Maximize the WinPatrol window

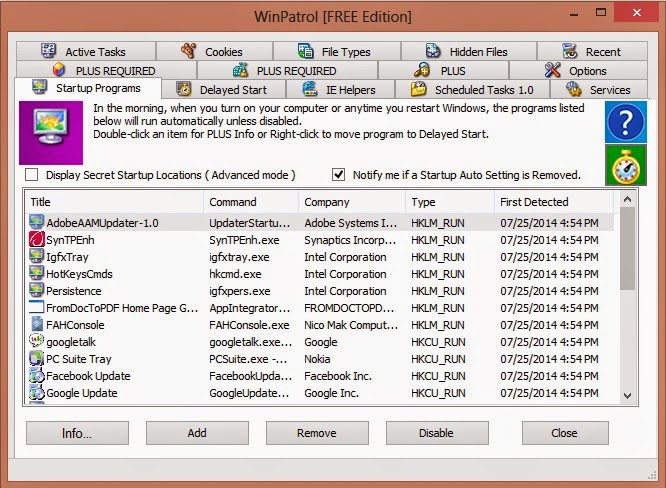(x=601, y=13)
